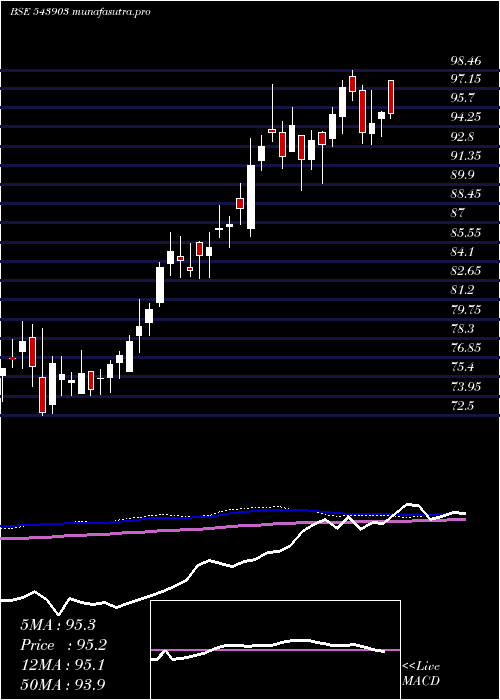This screenshot has height=700, width=500.
Task: Click the 94.25 price axis label
Action: click(x=466, y=117)
